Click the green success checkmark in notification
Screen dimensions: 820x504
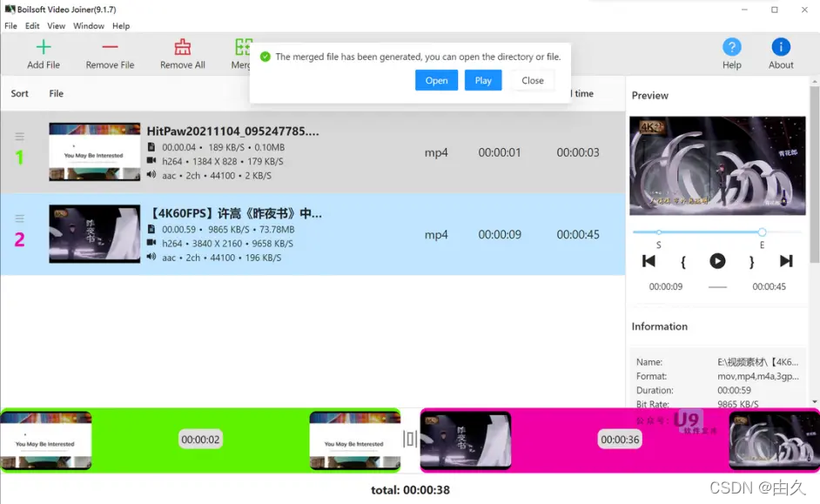coord(265,57)
